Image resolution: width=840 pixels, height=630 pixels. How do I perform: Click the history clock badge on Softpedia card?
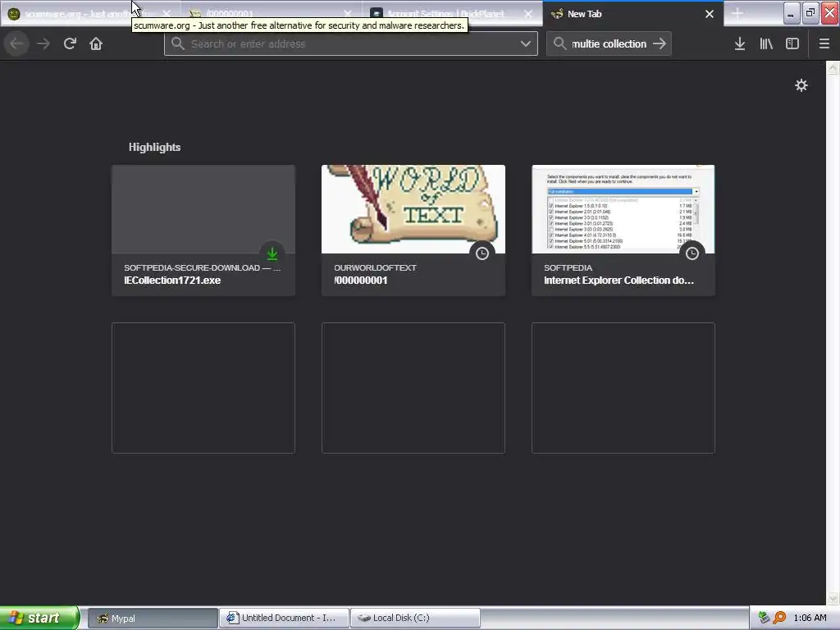click(x=692, y=253)
